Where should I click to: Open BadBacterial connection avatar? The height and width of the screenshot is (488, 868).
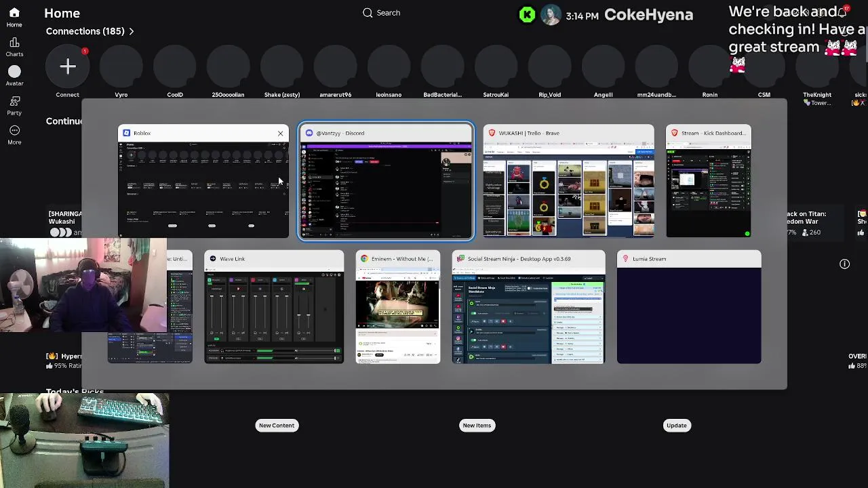pos(443,66)
